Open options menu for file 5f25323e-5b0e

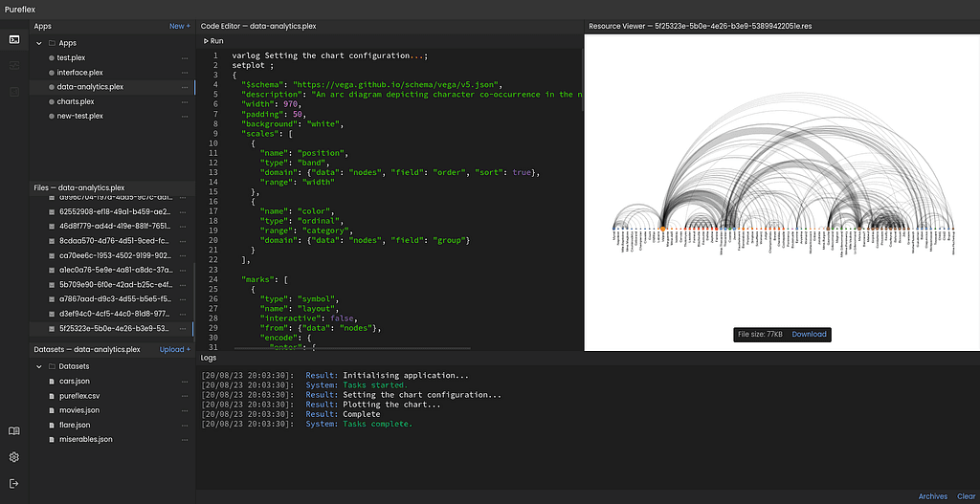coord(185,328)
